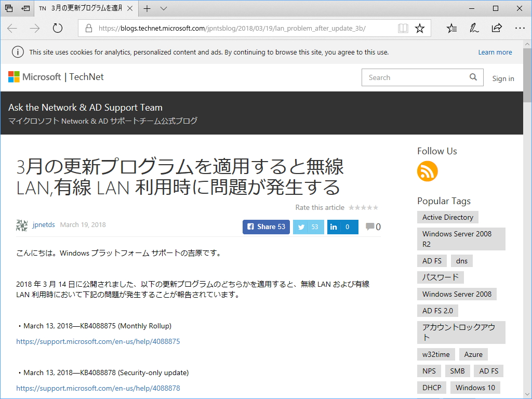Open the Learn more cookies link
The width and height of the screenshot is (532, 399).
pyautogui.click(x=495, y=52)
